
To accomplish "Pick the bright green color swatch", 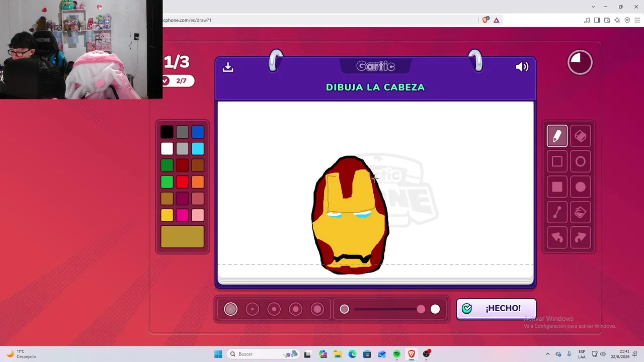I will [167, 182].
